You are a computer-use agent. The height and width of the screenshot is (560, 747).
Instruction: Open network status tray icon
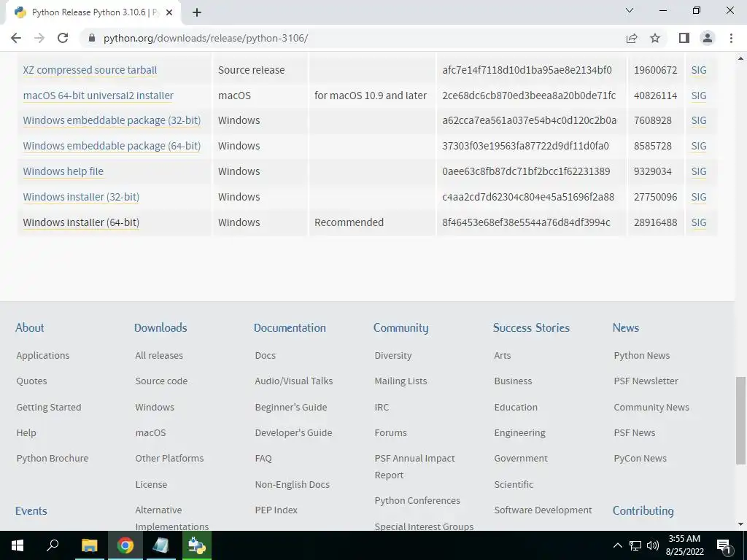635,545
